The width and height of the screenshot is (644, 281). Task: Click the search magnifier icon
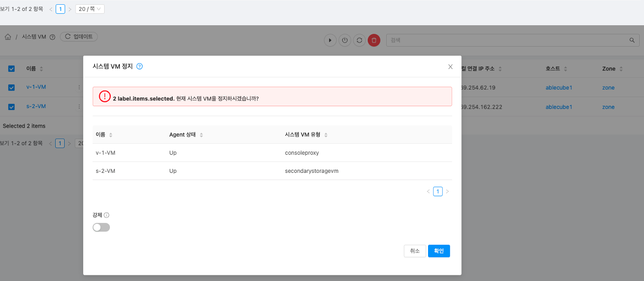pos(632,40)
